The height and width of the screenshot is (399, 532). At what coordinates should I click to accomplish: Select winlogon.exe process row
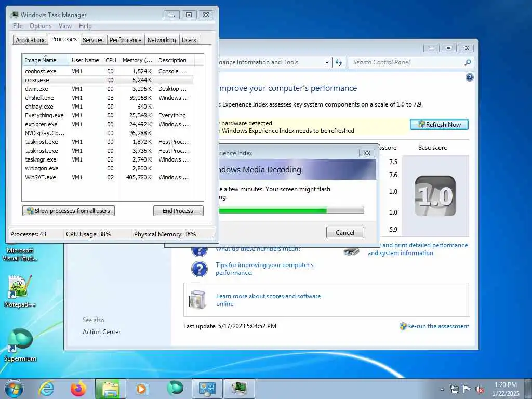coord(108,168)
